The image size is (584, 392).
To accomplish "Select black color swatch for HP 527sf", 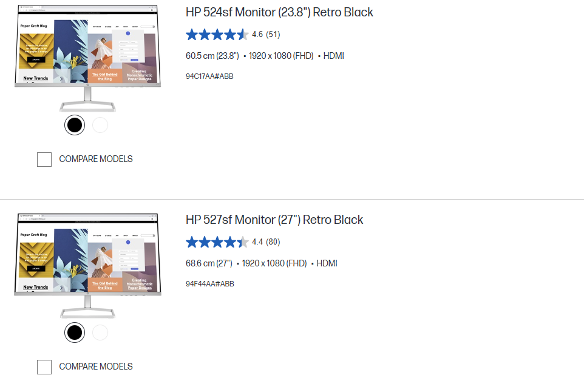I will (x=75, y=333).
